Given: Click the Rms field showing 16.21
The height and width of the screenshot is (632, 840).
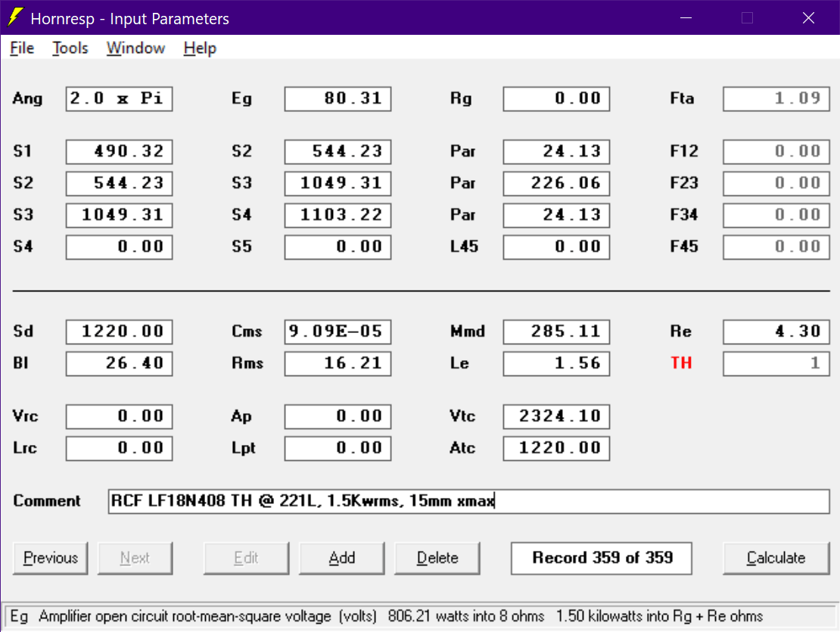Looking at the screenshot, I should point(338,363).
